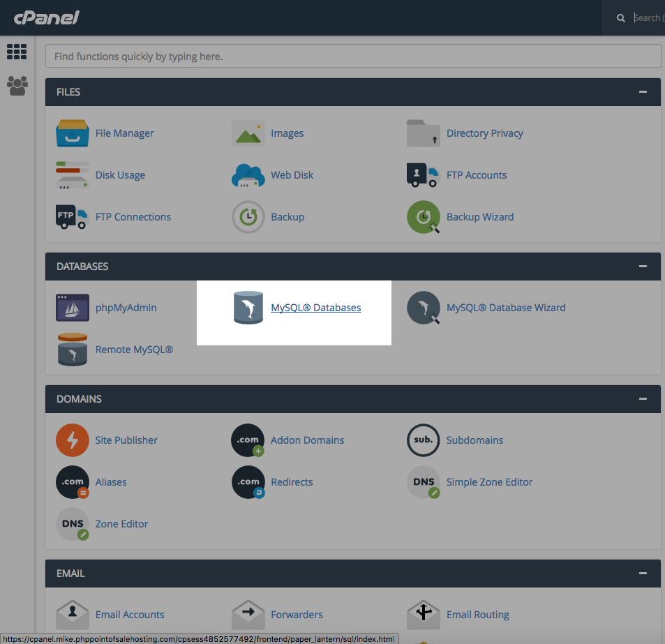Click the Web Disk cloud icon
Image resolution: width=665 pixels, height=644 pixels.
point(248,175)
